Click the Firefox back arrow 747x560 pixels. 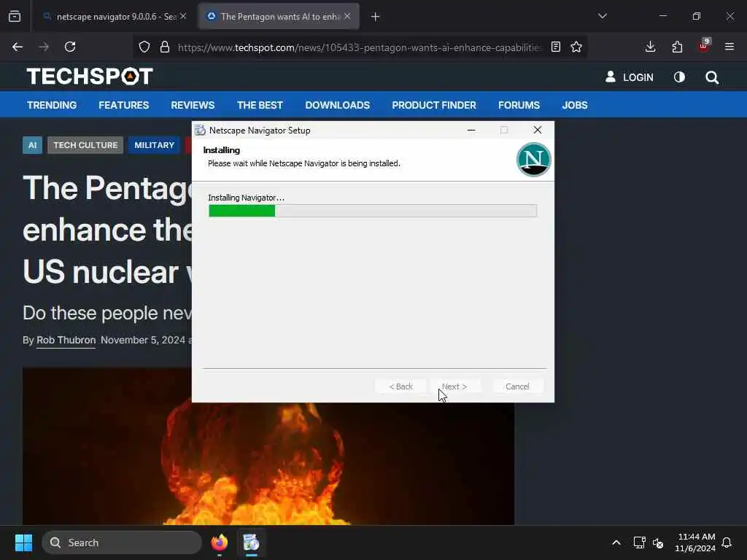click(x=18, y=47)
